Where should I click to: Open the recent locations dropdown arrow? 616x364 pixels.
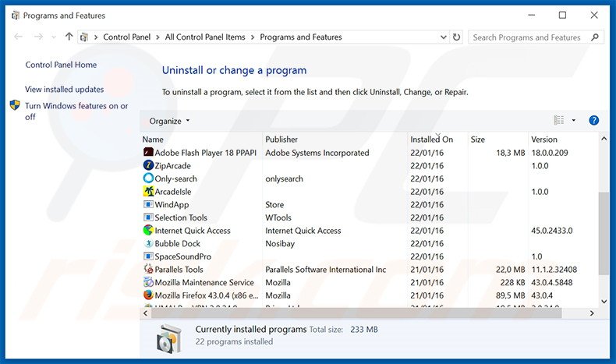pos(54,37)
